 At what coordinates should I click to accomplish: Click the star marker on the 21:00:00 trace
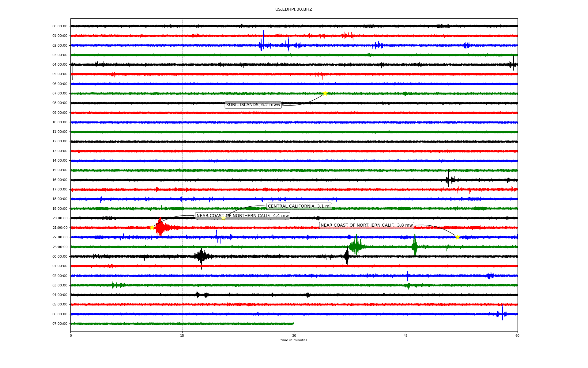click(x=152, y=228)
